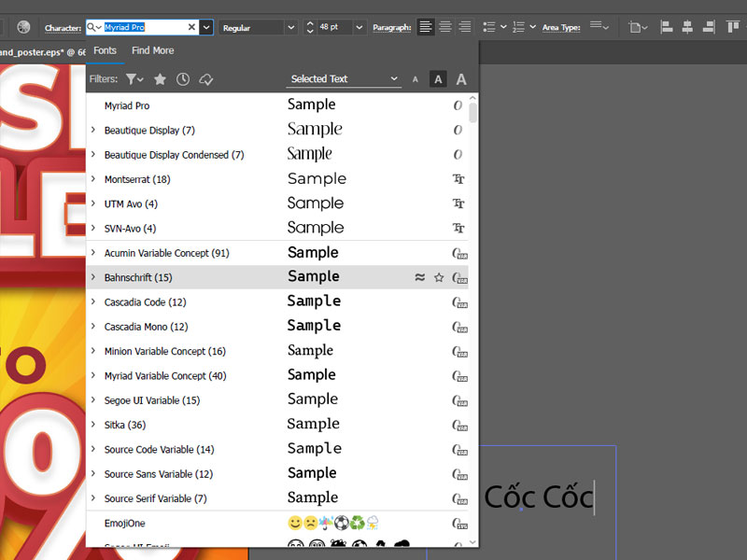Expand the Montserrat font family
The width and height of the screenshot is (747, 560).
[x=93, y=179]
